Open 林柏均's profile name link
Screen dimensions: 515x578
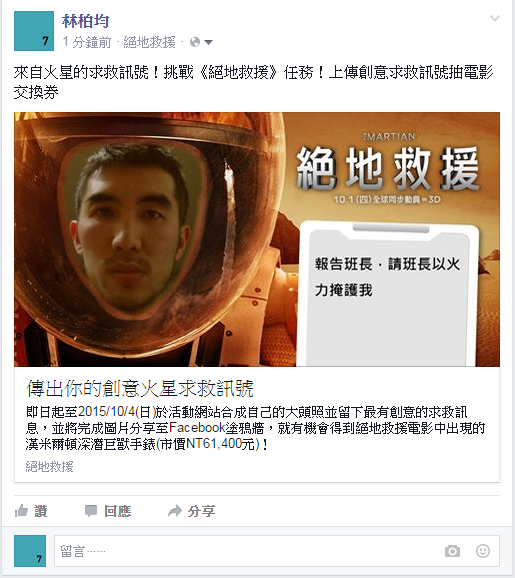pyautogui.click(x=86, y=21)
